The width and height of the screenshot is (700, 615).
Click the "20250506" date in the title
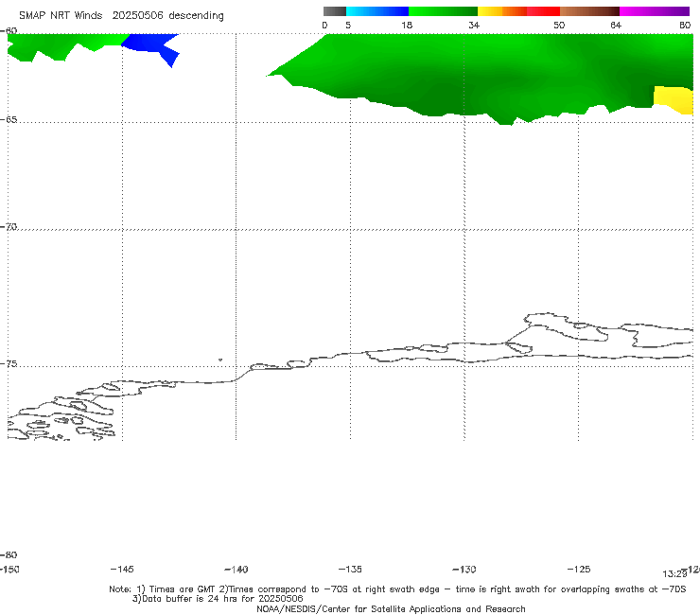coord(137,16)
